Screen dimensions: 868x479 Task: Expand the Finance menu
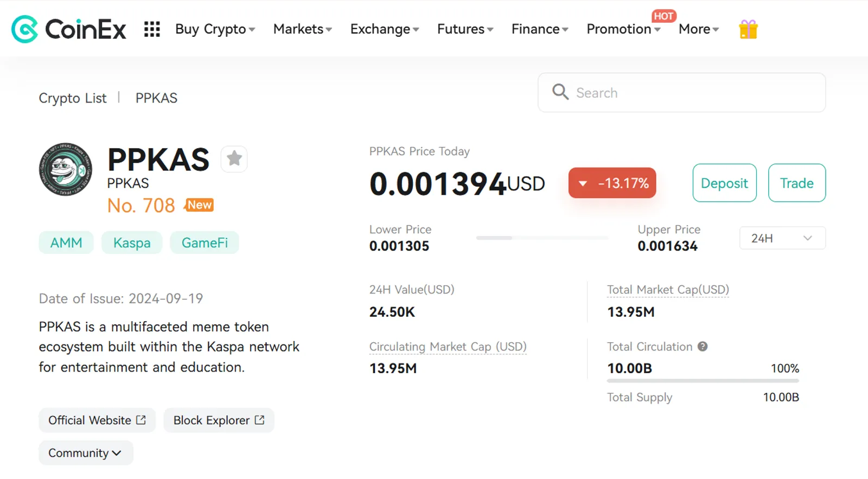[540, 29]
